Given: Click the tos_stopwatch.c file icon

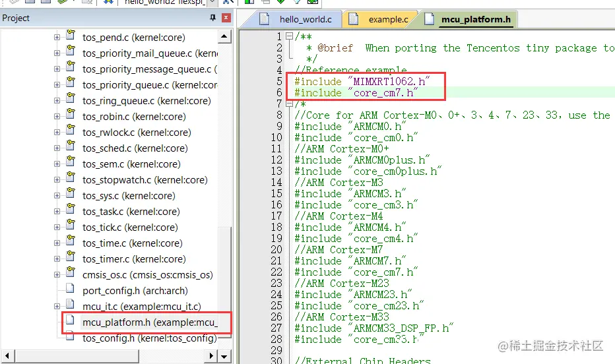Looking at the screenshot, I should point(71,177).
